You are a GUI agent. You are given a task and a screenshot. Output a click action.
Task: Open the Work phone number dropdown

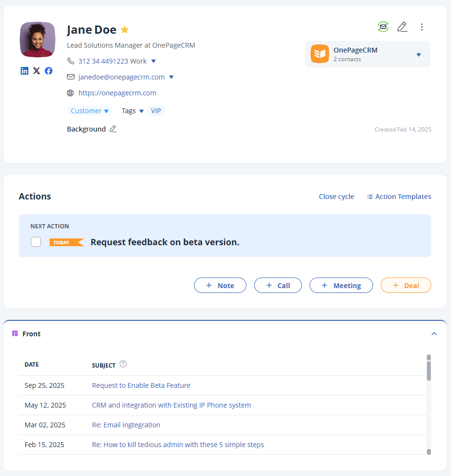pyautogui.click(x=153, y=61)
